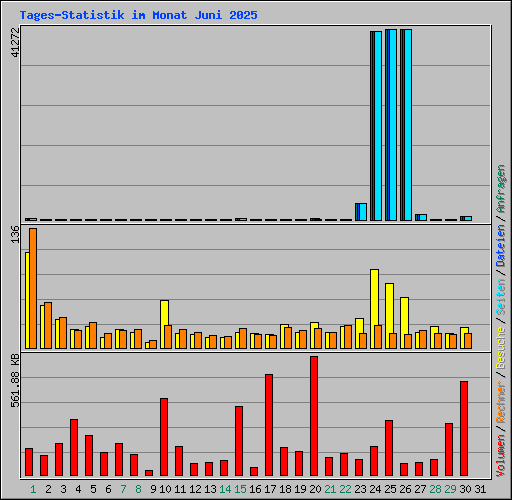This screenshot has width=512, height=500.
Task: Click the day 30 axis label
Action: (465, 489)
